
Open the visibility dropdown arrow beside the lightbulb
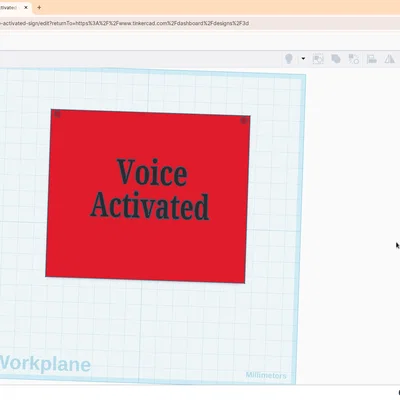click(x=303, y=59)
